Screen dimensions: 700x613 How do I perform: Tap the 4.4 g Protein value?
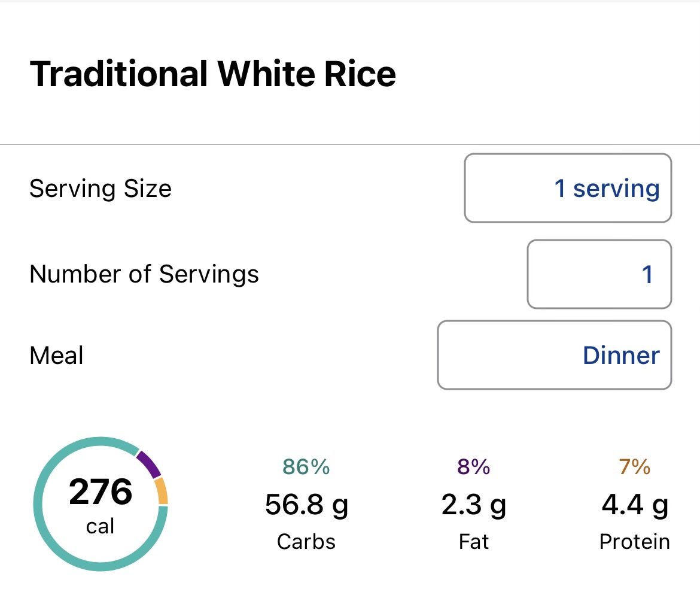[635, 506]
